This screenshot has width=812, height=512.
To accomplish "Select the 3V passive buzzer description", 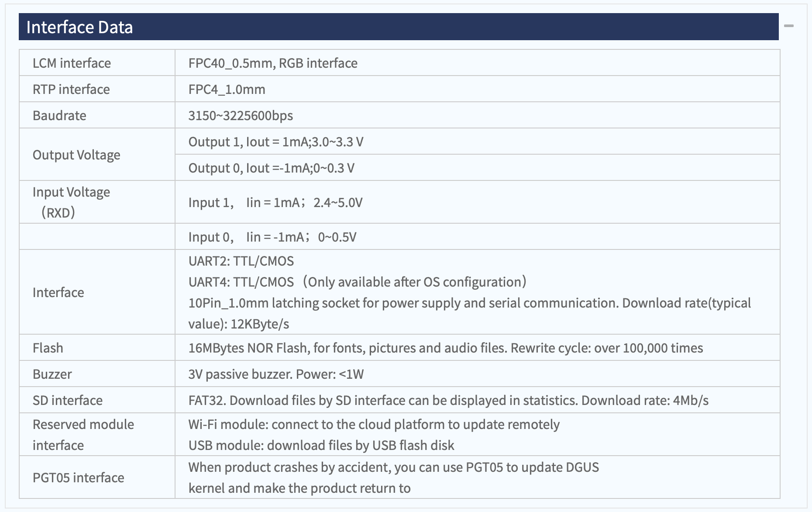I will tap(276, 374).
